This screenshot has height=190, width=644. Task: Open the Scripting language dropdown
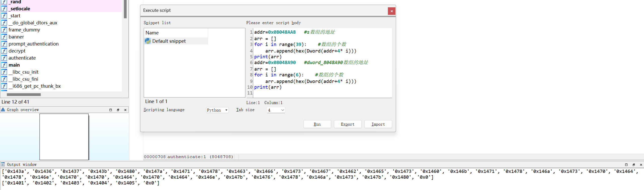tap(217, 110)
